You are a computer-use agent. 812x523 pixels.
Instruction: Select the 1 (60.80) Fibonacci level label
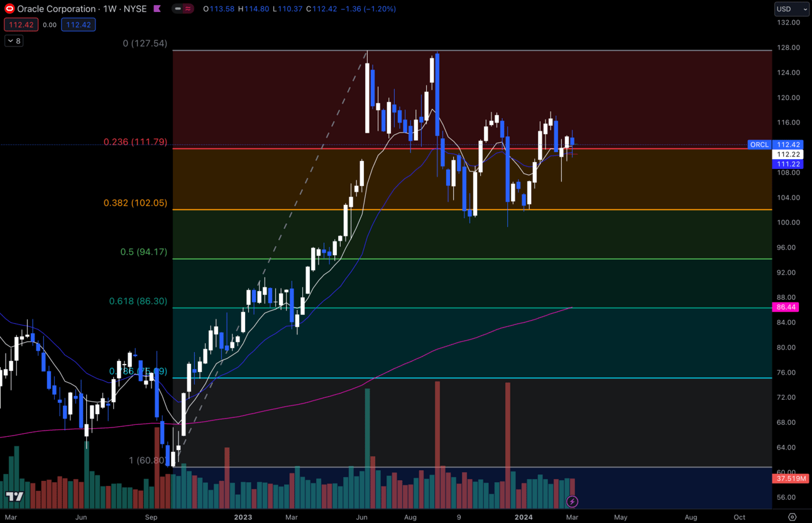(x=148, y=460)
